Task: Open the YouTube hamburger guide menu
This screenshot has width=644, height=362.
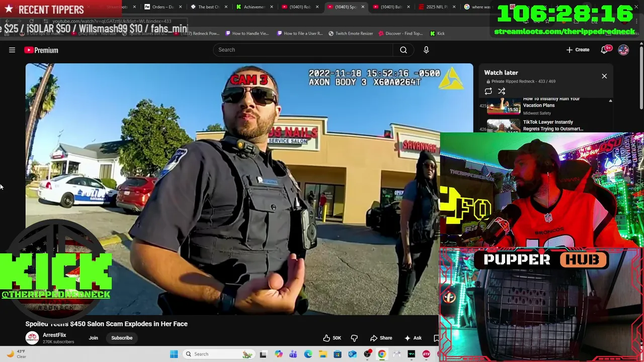Action: [12, 50]
